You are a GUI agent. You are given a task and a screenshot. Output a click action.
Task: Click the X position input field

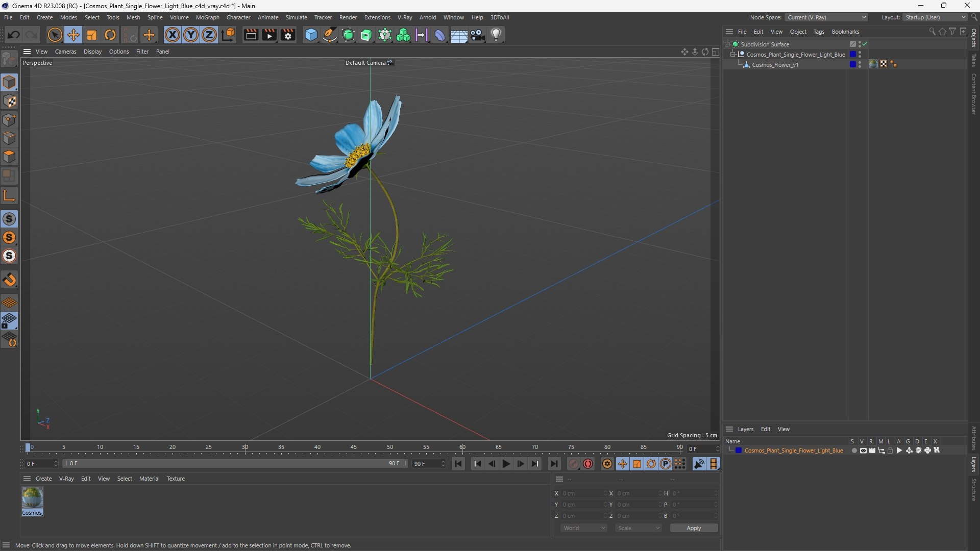tap(583, 493)
